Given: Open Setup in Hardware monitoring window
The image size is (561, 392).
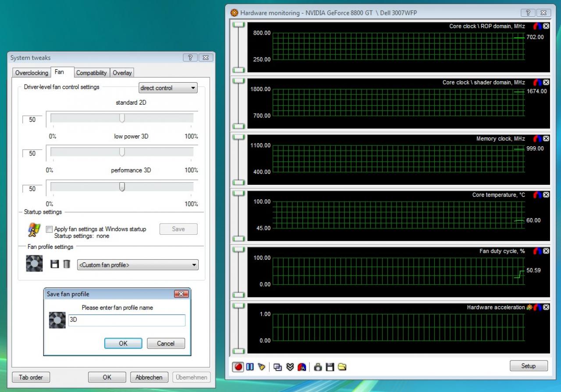Looking at the screenshot, I should [529, 366].
